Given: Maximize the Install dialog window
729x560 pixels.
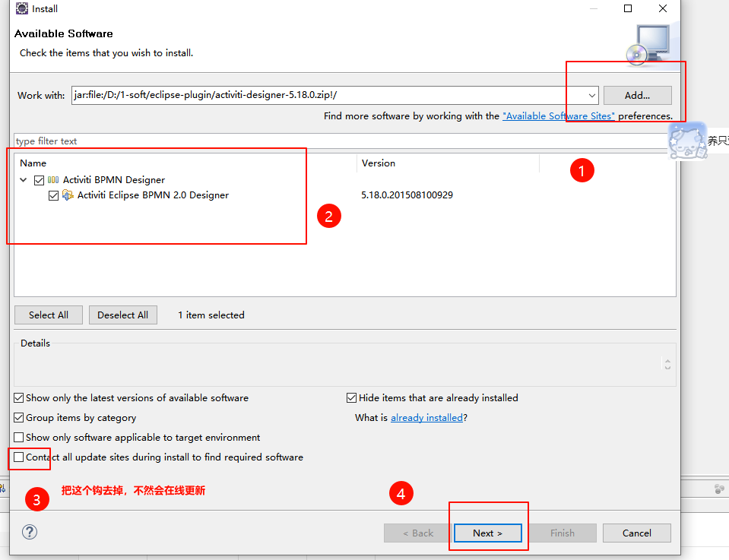Looking at the screenshot, I should click(x=628, y=8).
